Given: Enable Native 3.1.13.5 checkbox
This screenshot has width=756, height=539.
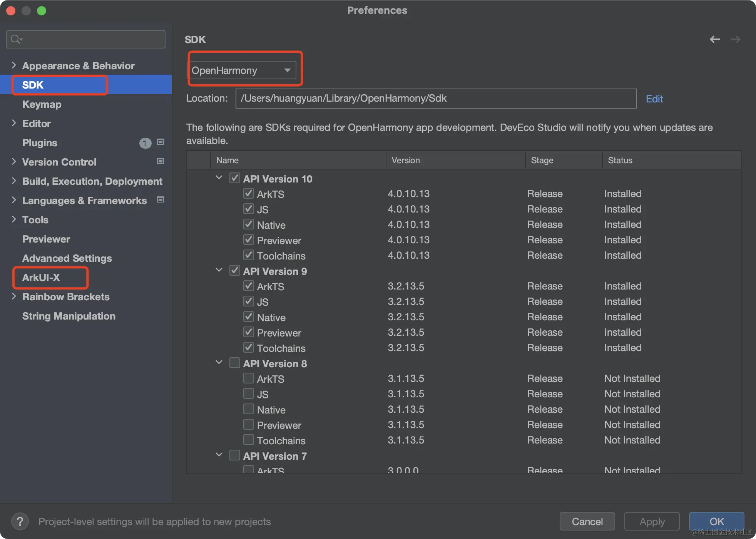Looking at the screenshot, I should tap(249, 409).
